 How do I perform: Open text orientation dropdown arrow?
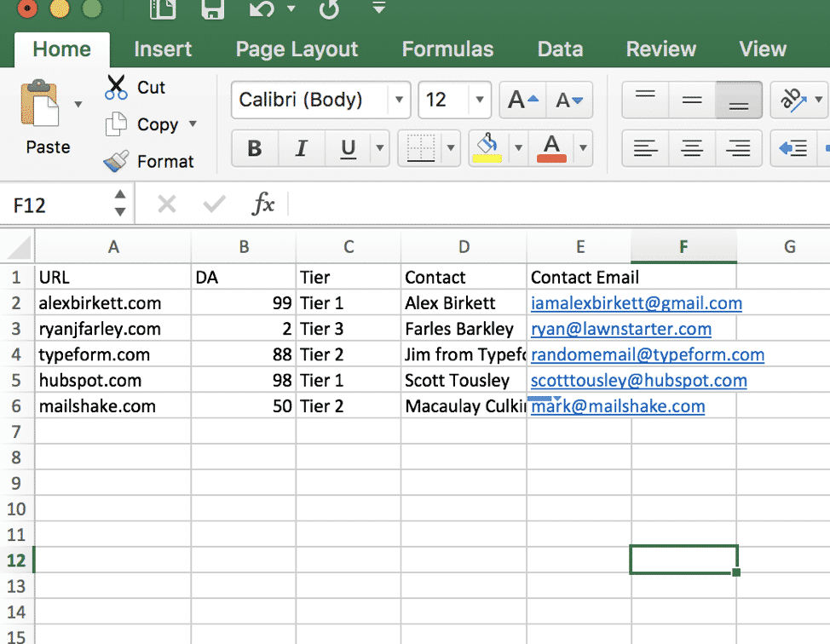[819, 100]
